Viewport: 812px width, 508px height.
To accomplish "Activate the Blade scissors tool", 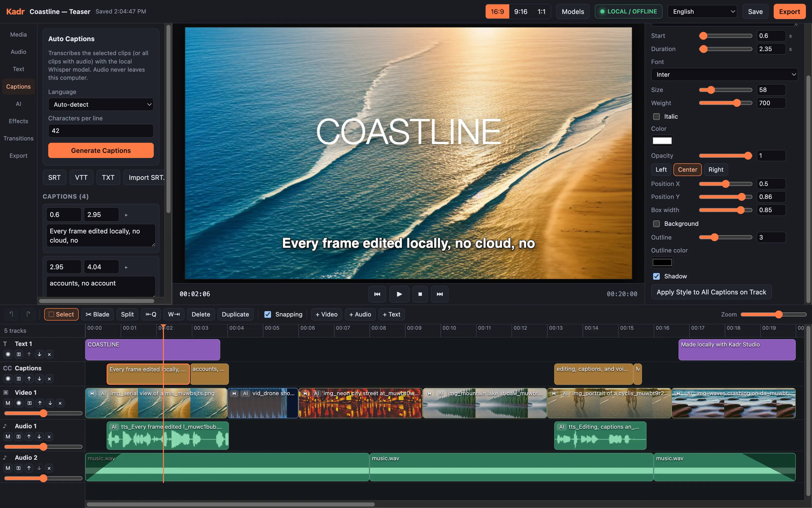I will coord(97,314).
